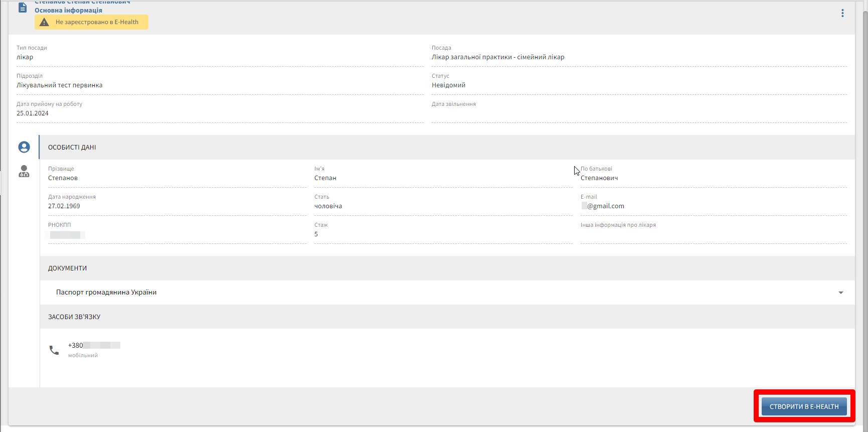
Task: Click the Засоби зв'язку section header
Action: click(74, 317)
